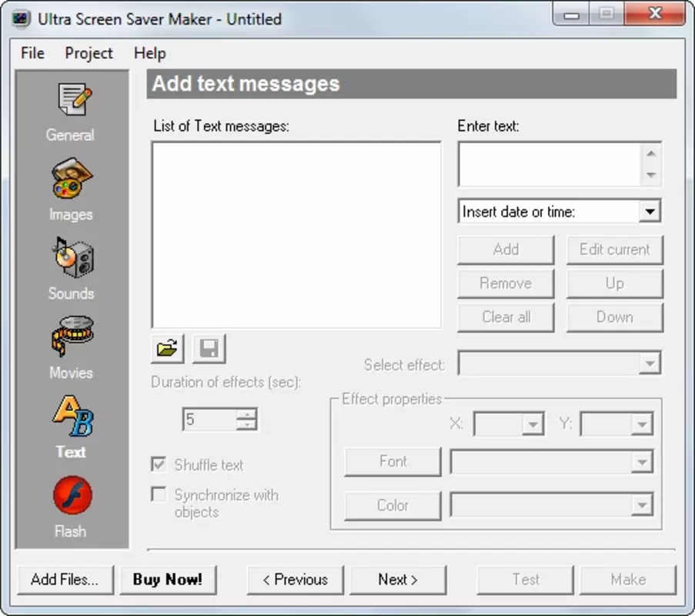Expand the Insert date or time dropdown

[650, 212]
